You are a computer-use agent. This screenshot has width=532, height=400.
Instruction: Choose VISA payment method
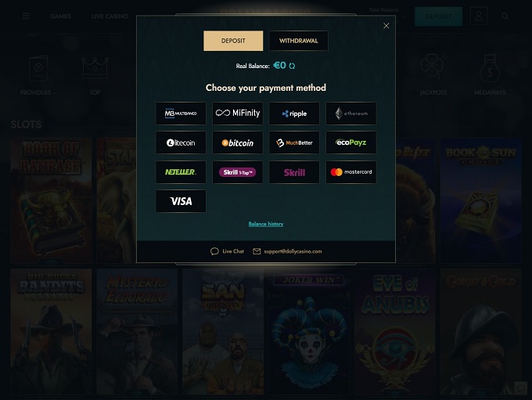[181, 201]
